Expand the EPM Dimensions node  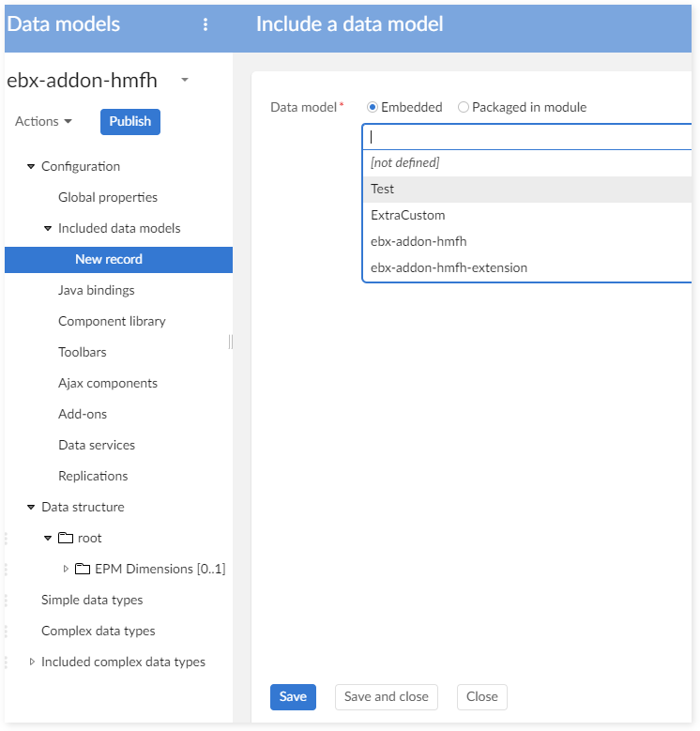(x=66, y=570)
